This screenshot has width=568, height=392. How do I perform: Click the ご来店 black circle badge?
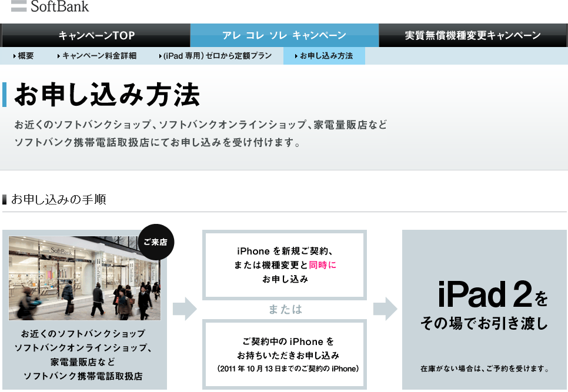point(156,242)
